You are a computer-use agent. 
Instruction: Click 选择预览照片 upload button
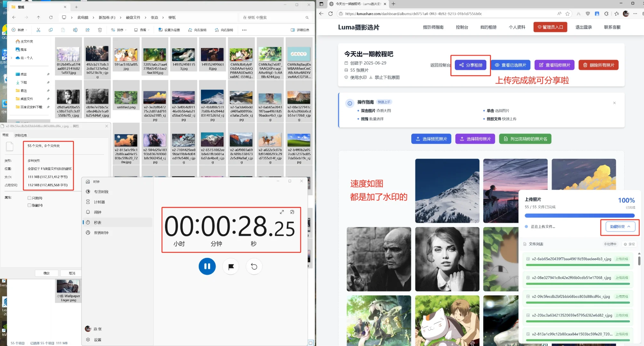(x=431, y=139)
